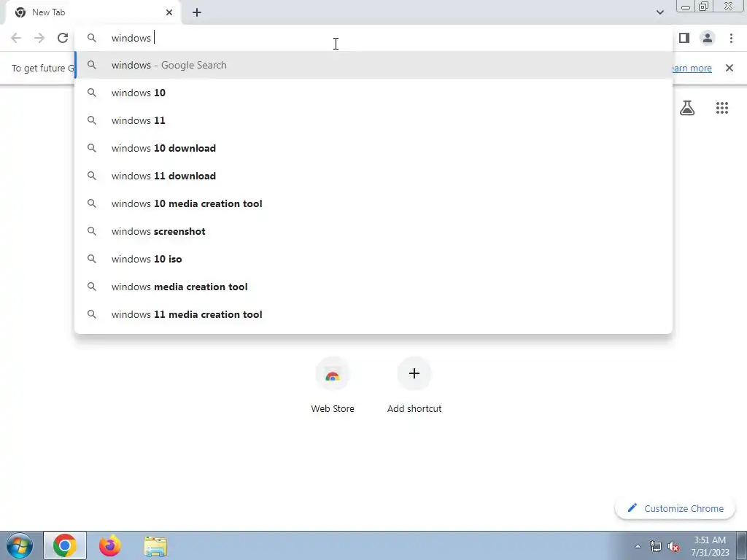Pick 'windows 10 download' suggestion
The height and width of the screenshot is (560, 747).
coord(373,148)
